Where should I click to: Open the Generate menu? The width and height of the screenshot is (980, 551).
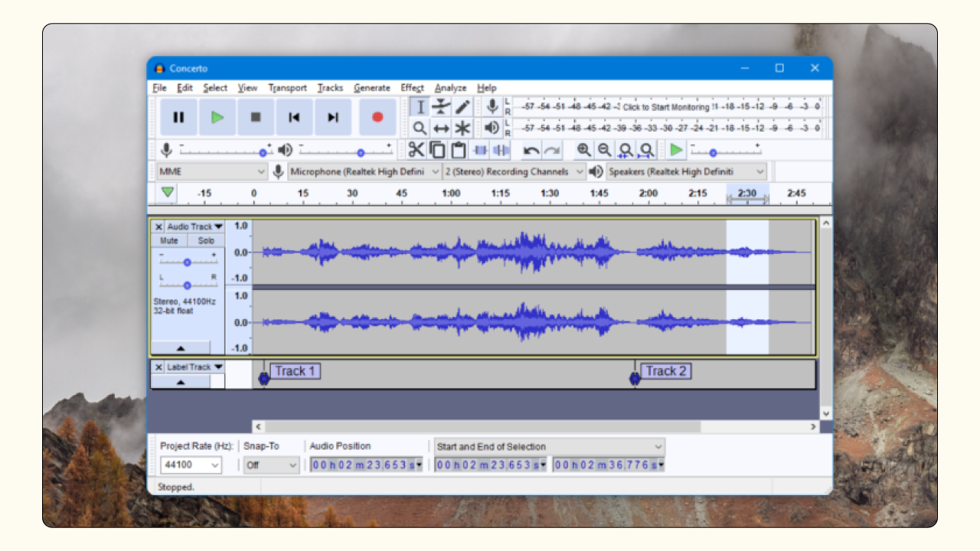click(371, 88)
